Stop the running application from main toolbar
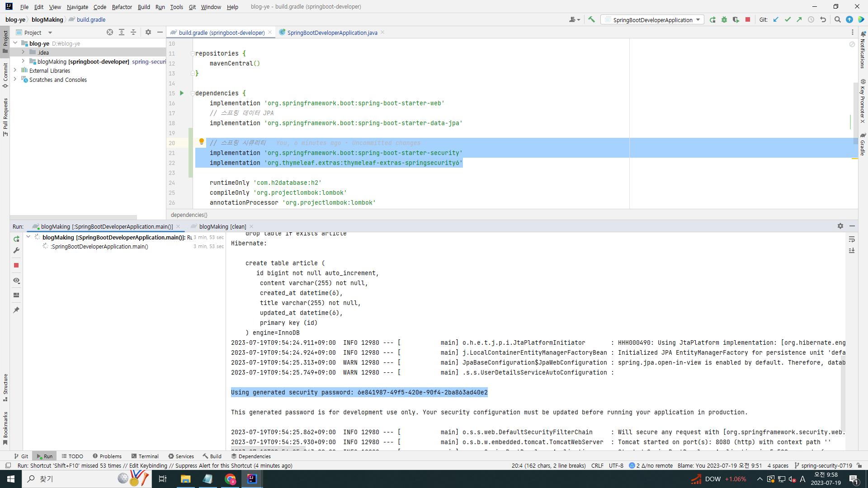Screen dimensions: 868x488 pos(748,19)
